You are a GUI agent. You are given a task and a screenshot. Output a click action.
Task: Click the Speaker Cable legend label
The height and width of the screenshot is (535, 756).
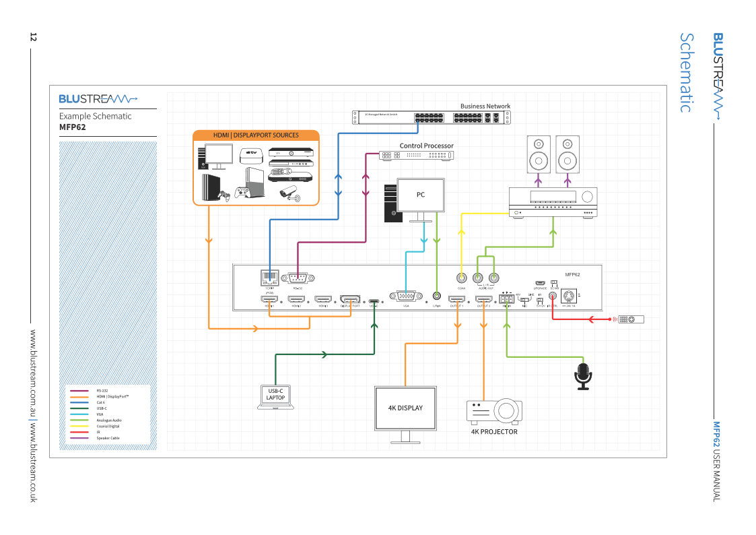(108, 438)
